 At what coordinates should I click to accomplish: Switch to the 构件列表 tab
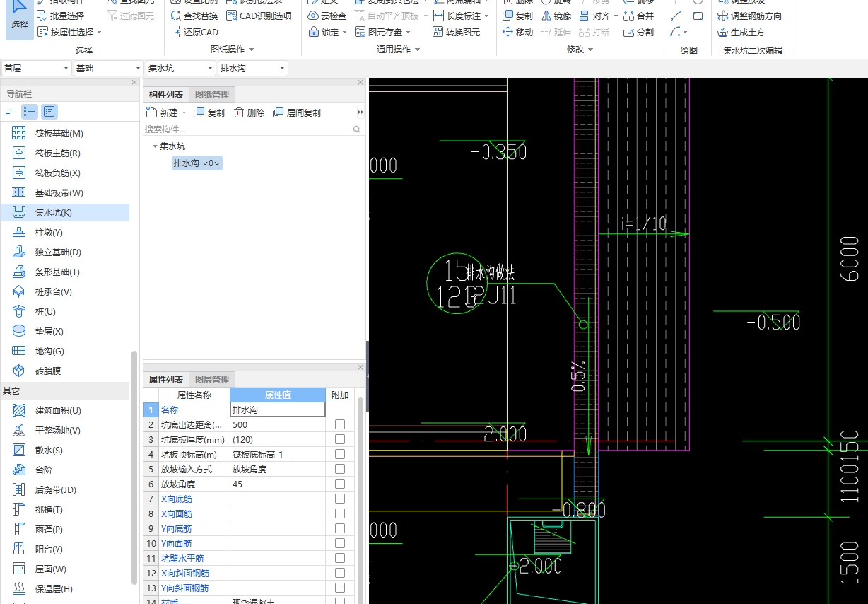167,95
